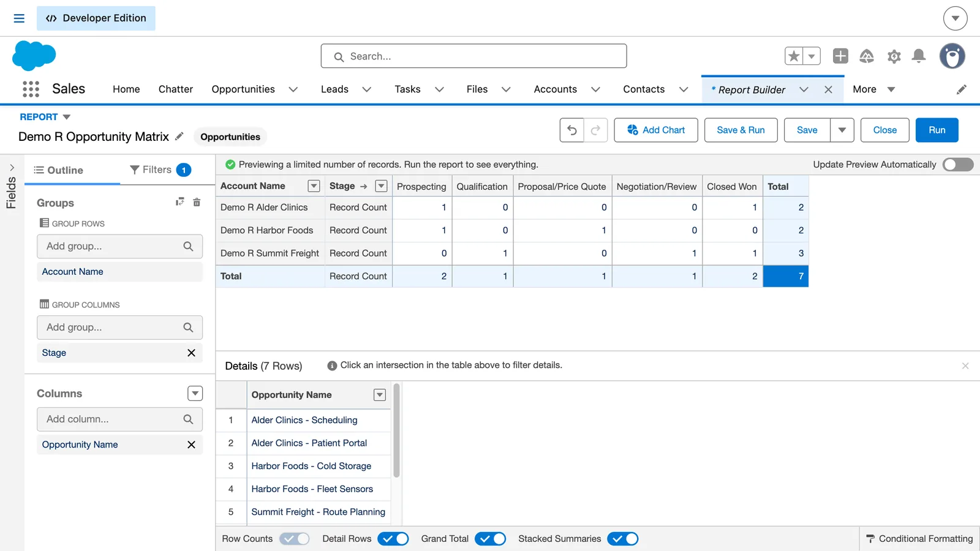Click the Favorites star icon
980x551 pixels.
[x=794, y=56]
